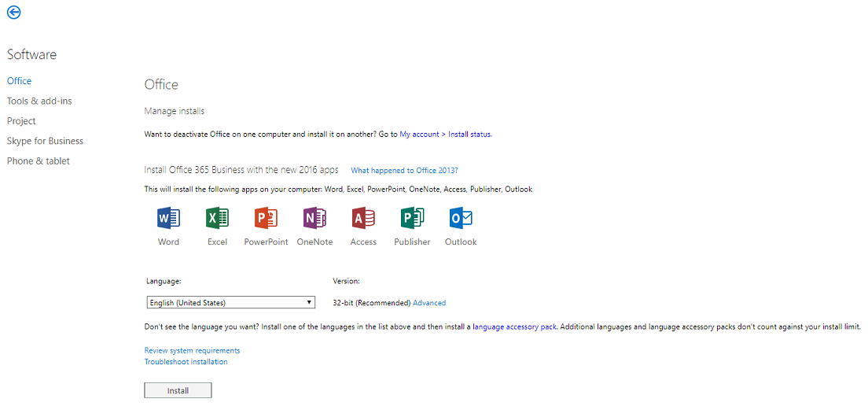Click the Excel label under its icon

(218, 242)
